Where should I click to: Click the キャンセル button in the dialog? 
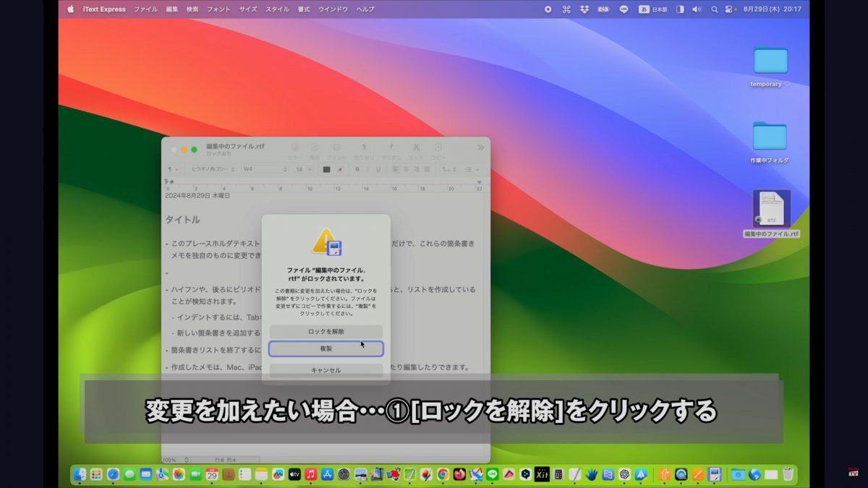(x=325, y=370)
